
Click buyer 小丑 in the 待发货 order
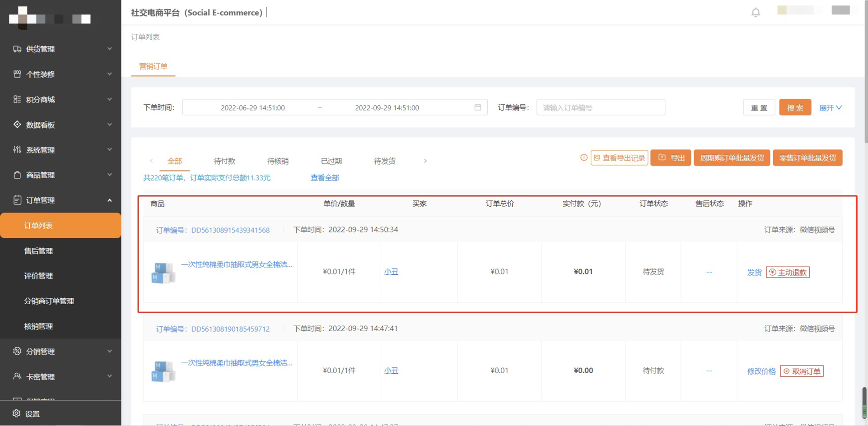391,272
